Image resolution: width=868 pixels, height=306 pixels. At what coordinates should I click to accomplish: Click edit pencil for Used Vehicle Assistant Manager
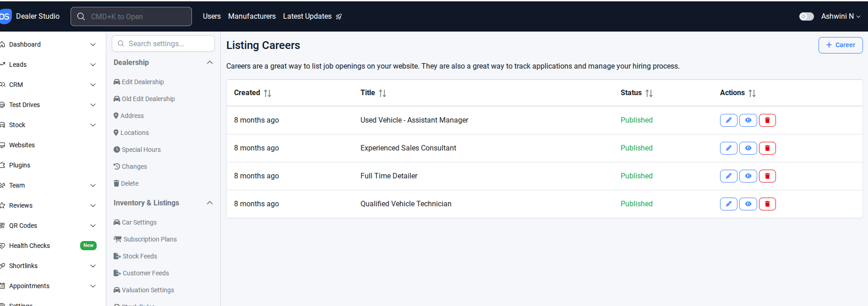click(x=728, y=120)
